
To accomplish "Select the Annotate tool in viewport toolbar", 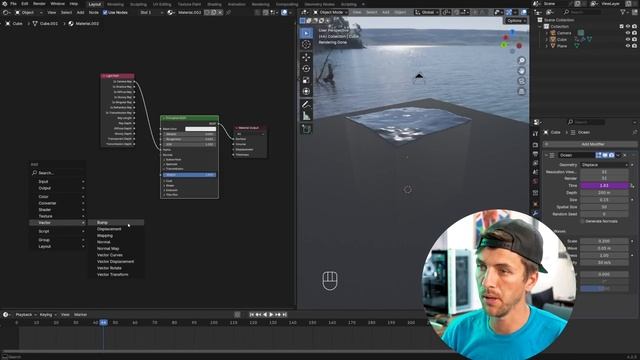I will [x=306, y=105].
